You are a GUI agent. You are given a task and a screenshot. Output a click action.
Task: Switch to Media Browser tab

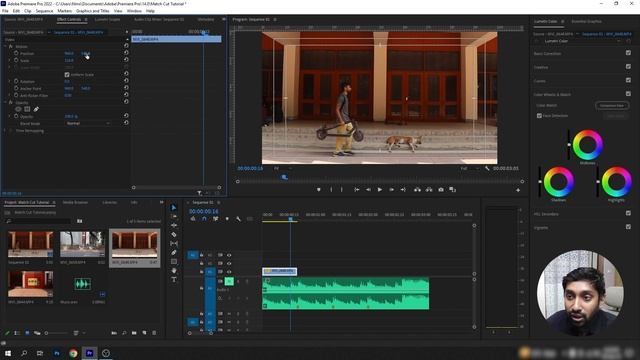(75, 202)
